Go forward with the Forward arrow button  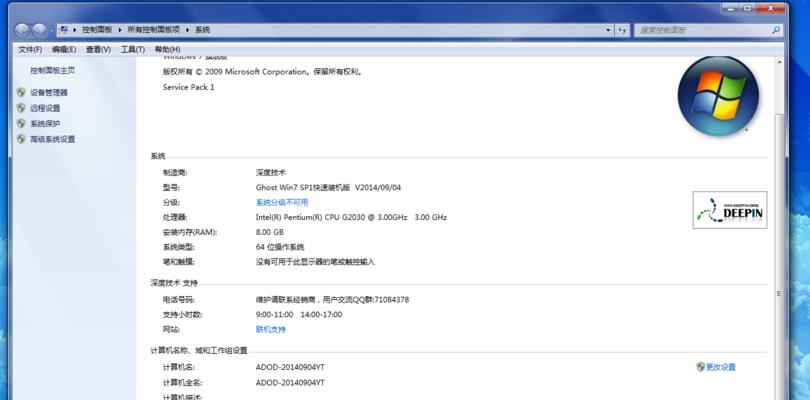click(x=39, y=30)
